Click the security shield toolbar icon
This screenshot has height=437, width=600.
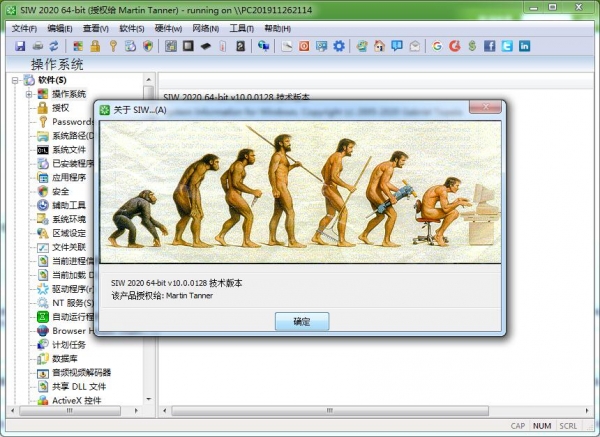[148, 46]
